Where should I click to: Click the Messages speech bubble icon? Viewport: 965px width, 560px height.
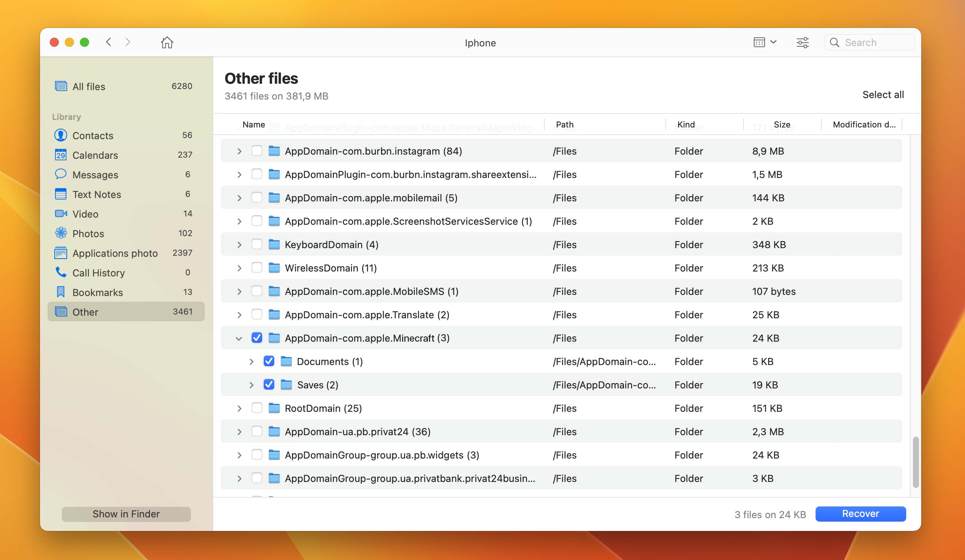(60, 175)
